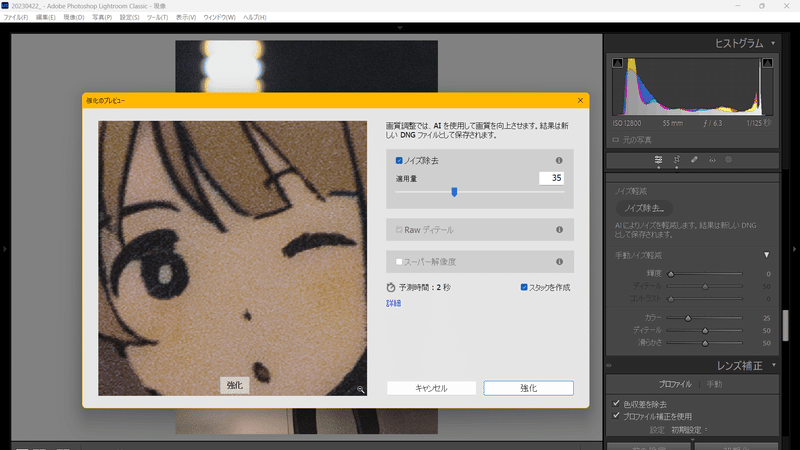The height and width of the screenshot is (450, 800).
Task: Click the 輝度 slider handle
Action: (x=671, y=274)
